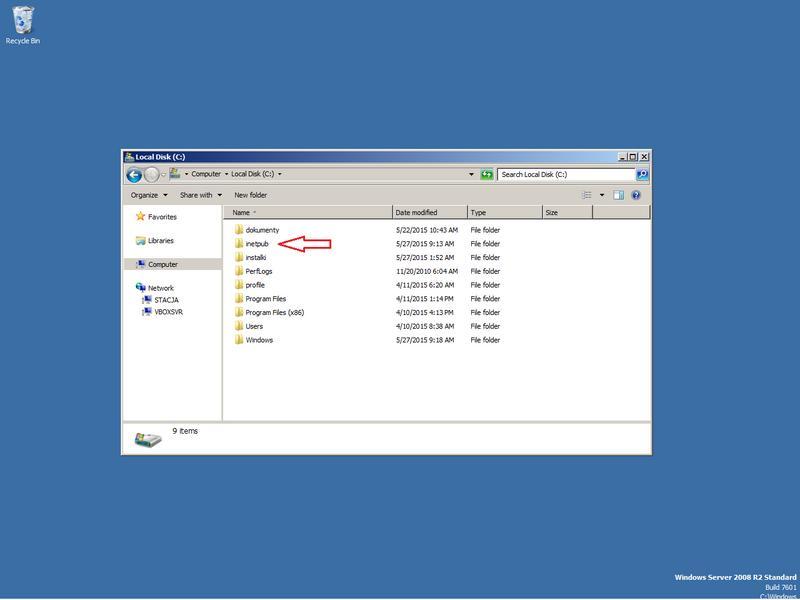The height and width of the screenshot is (600, 800).
Task: Click the Search Local Disk (C:) field
Action: click(x=566, y=174)
